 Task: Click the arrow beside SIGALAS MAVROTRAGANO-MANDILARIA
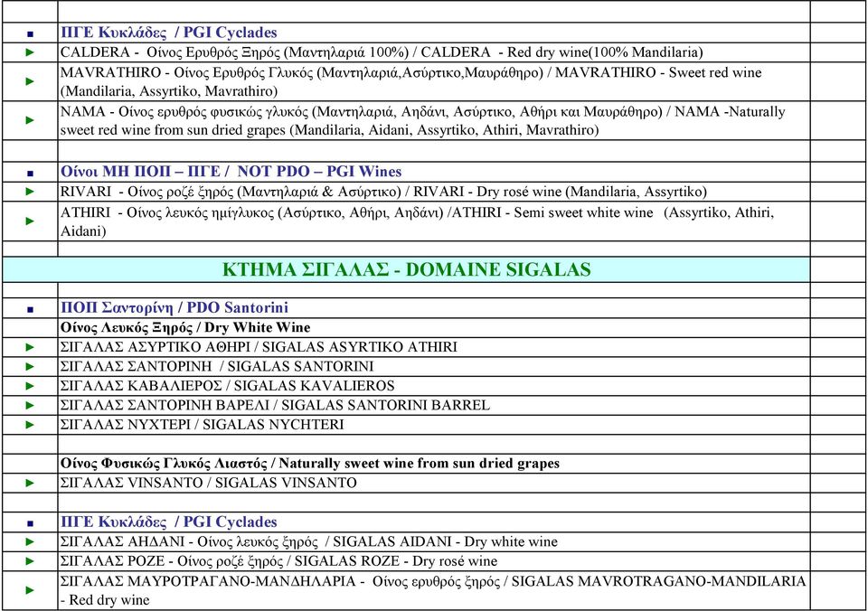pos(31,590)
